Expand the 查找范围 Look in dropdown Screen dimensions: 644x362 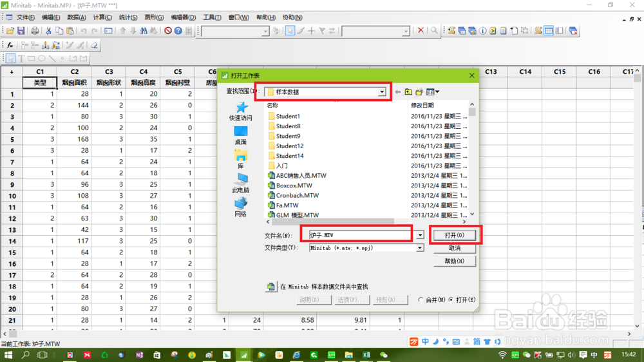[382, 92]
